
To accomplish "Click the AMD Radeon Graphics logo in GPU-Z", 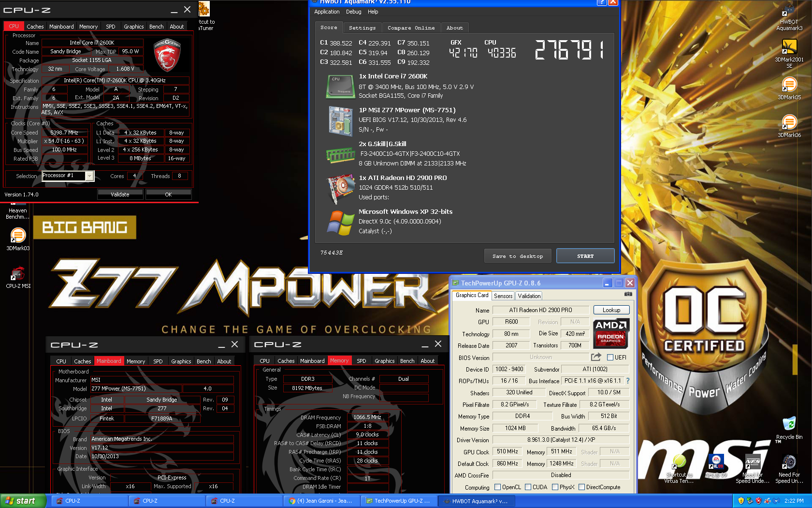I will coord(610,333).
